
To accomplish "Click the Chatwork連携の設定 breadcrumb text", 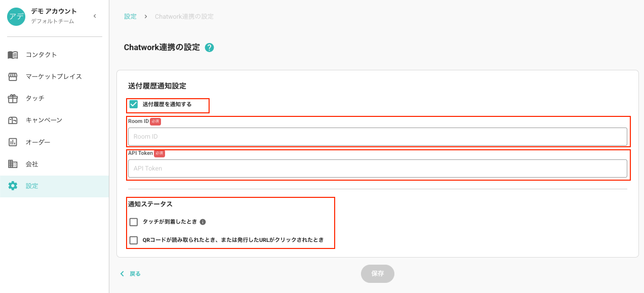I will coord(184,16).
